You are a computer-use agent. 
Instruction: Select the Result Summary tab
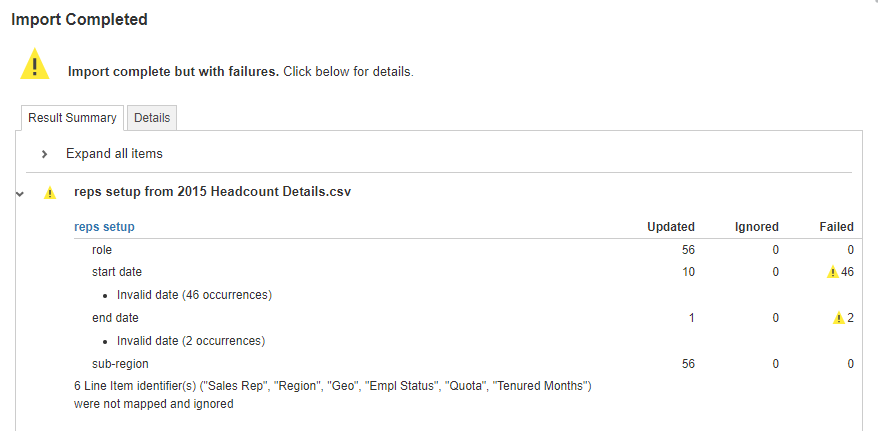72,118
